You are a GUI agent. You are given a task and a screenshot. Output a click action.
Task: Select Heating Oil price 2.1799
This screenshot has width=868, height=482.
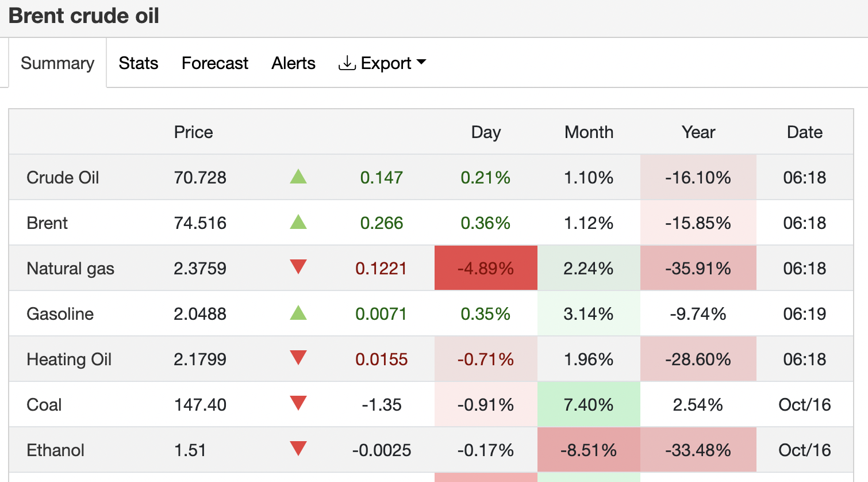point(200,359)
